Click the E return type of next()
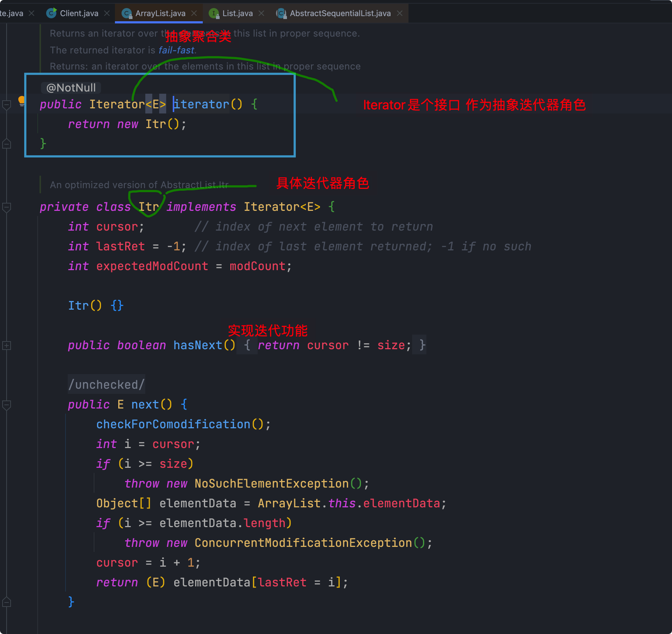 point(120,404)
